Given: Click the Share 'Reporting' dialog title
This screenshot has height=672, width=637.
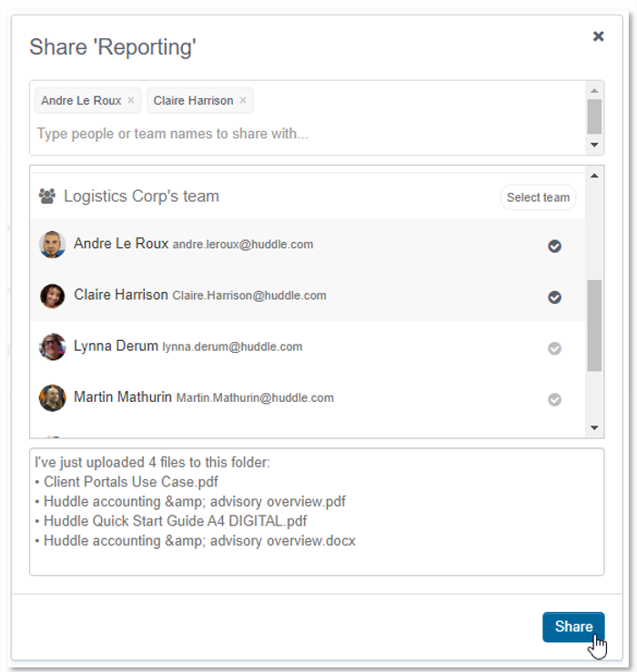Looking at the screenshot, I should coord(113,47).
